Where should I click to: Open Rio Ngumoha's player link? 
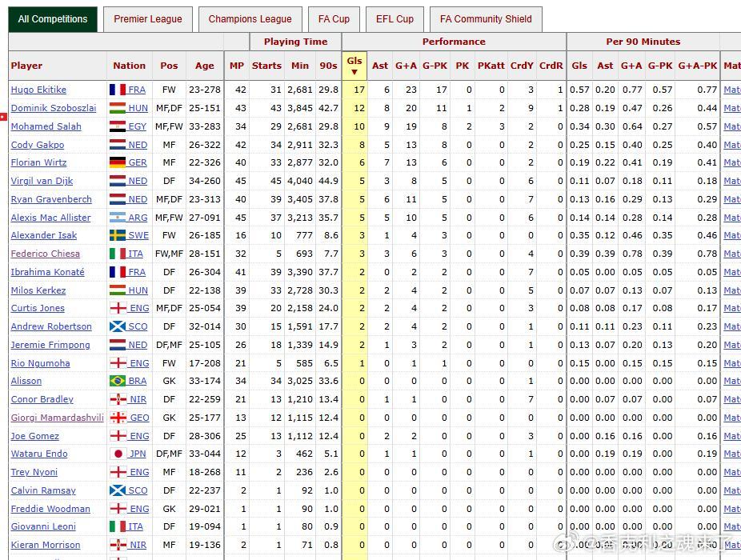coord(41,363)
